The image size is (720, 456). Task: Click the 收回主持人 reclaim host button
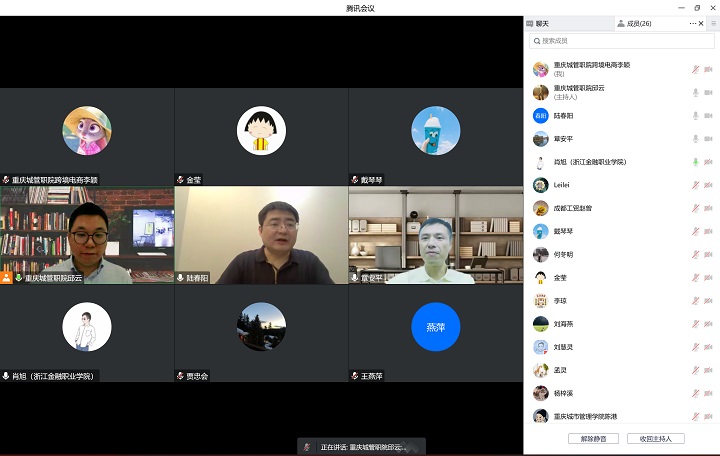click(x=662, y=438)
